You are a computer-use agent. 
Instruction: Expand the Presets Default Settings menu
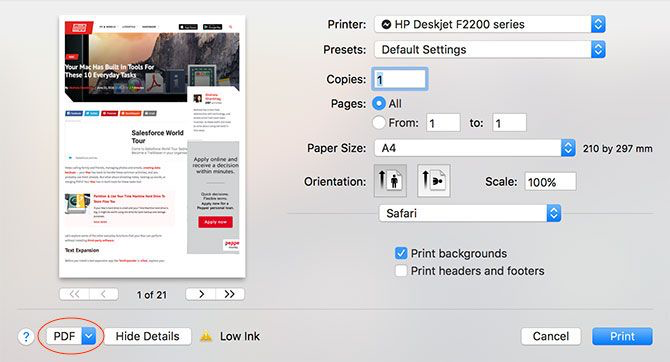(490, 50)
